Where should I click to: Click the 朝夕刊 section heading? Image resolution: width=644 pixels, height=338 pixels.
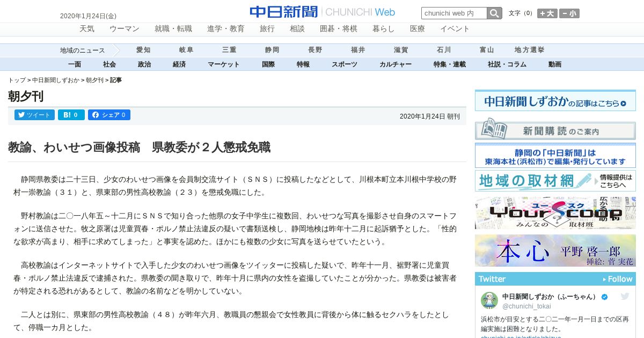[x=26, y=96]
